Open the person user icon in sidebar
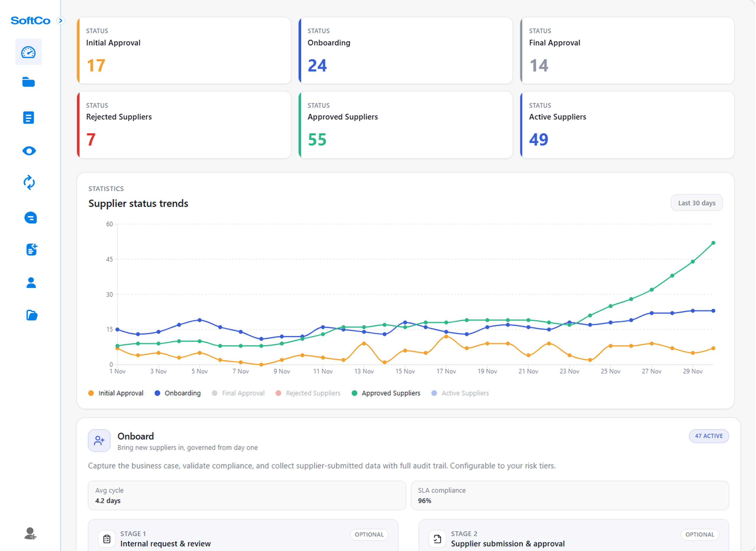Image resolution: width=756 pixels, height=551 pixels. (x=31, y=283)
